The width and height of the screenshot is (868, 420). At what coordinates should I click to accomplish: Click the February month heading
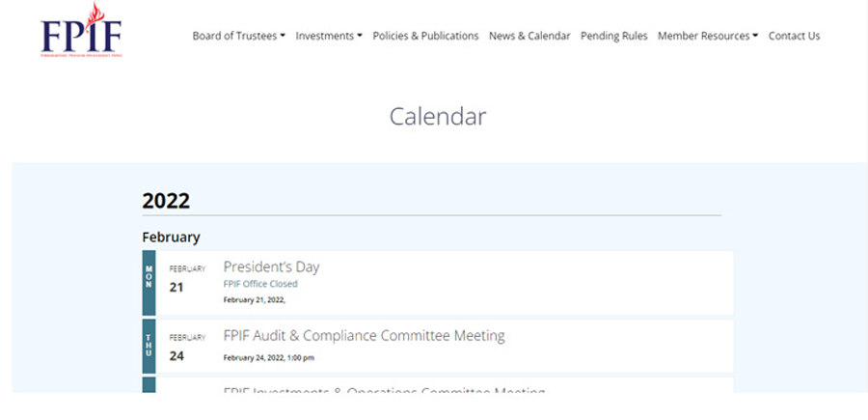click(x=171, y=238)
